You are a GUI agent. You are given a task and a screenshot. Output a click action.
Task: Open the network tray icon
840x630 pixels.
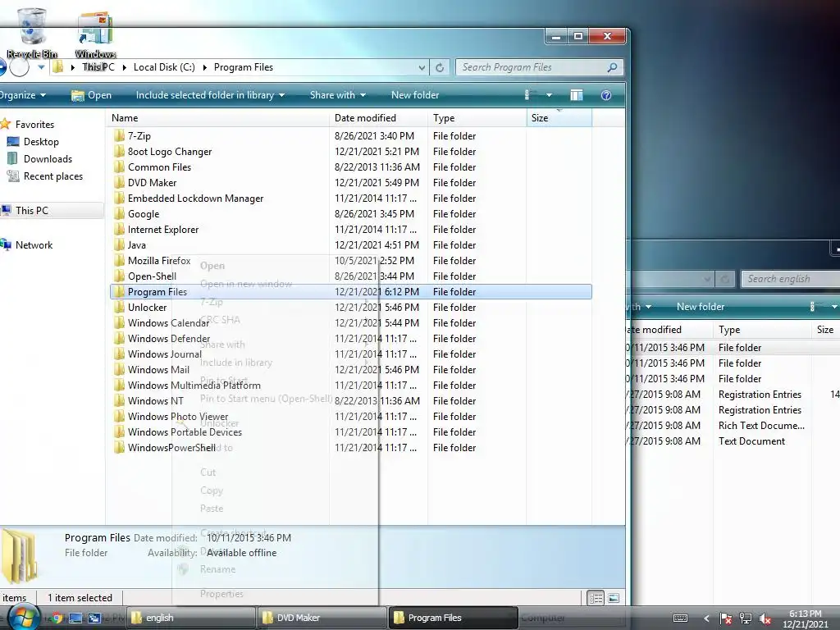coord(745,619)
